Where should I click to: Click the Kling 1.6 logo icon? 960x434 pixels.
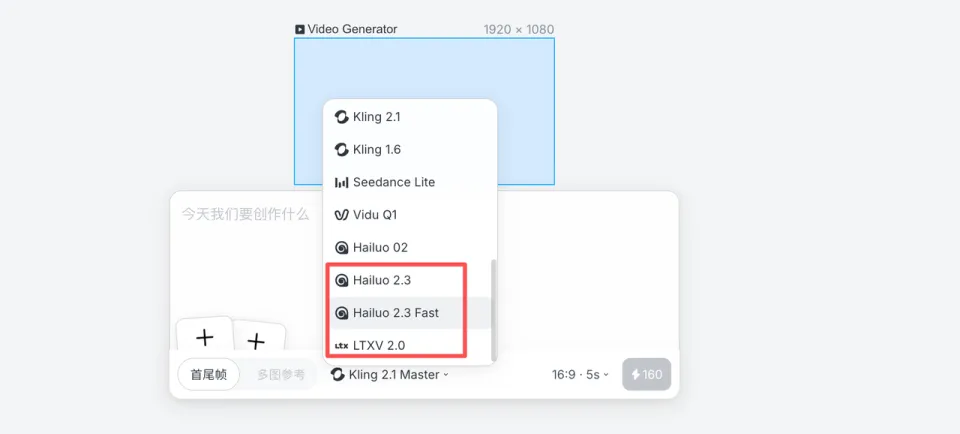342,149
